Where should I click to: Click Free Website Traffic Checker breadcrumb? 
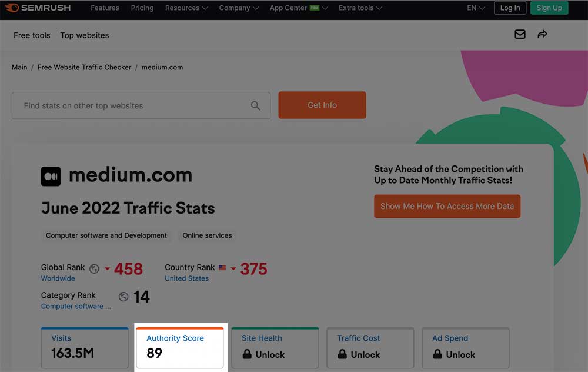pyautogui.click(x=84, y=67)
